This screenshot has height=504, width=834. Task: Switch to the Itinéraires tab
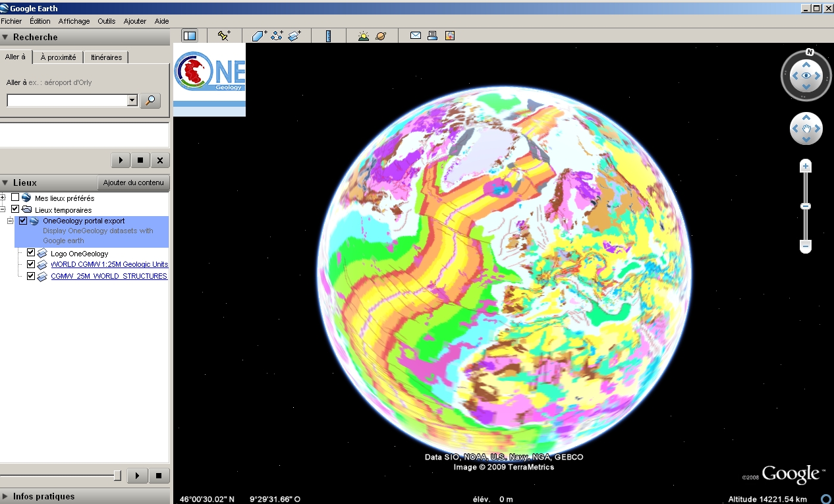tap(106, 57)
